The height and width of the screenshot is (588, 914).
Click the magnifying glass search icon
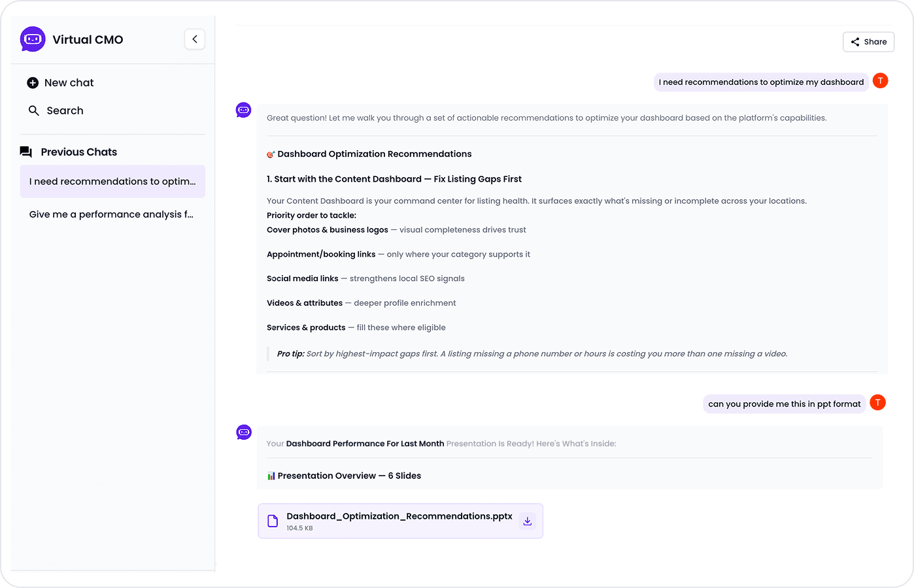[34, 111]
